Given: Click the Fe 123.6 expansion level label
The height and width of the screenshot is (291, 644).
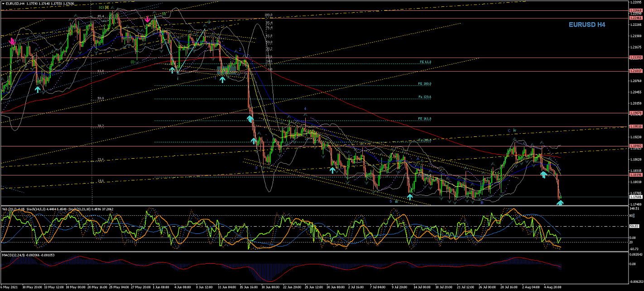Looking at the screenshot, I should (x=425, y=97).
